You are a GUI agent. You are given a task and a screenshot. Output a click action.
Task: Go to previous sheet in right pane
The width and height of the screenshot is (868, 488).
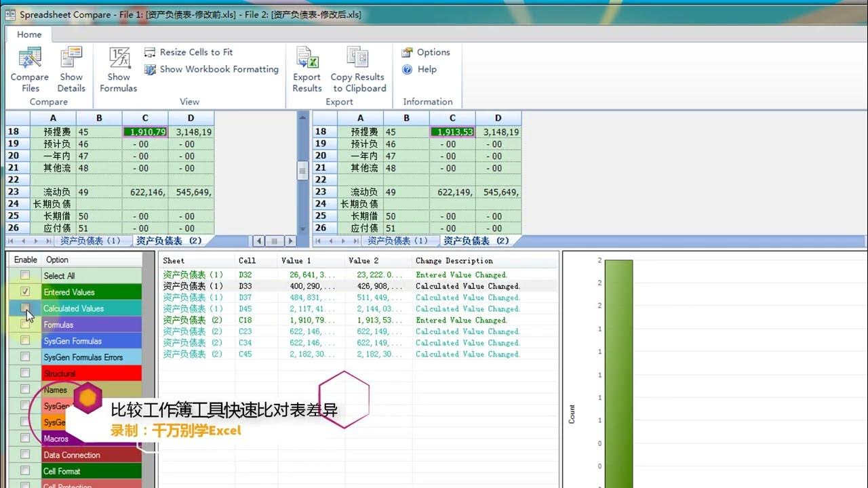pos(330,241)
